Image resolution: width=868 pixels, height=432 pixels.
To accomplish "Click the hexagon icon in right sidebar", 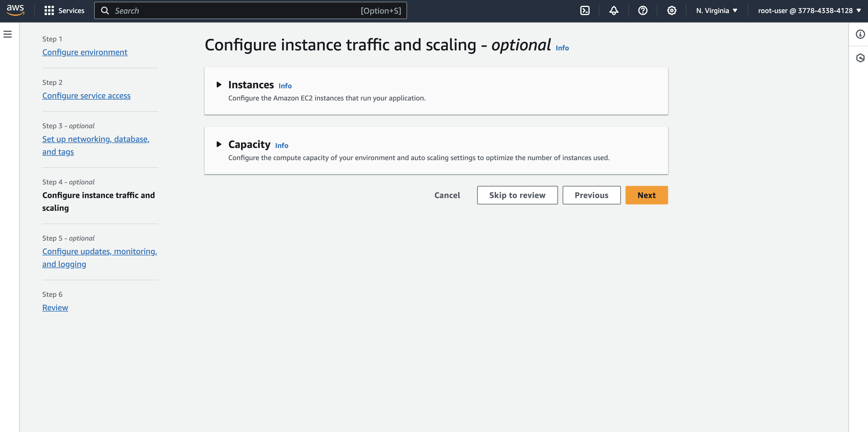I will pyautogui.click(x=860, y=58).
